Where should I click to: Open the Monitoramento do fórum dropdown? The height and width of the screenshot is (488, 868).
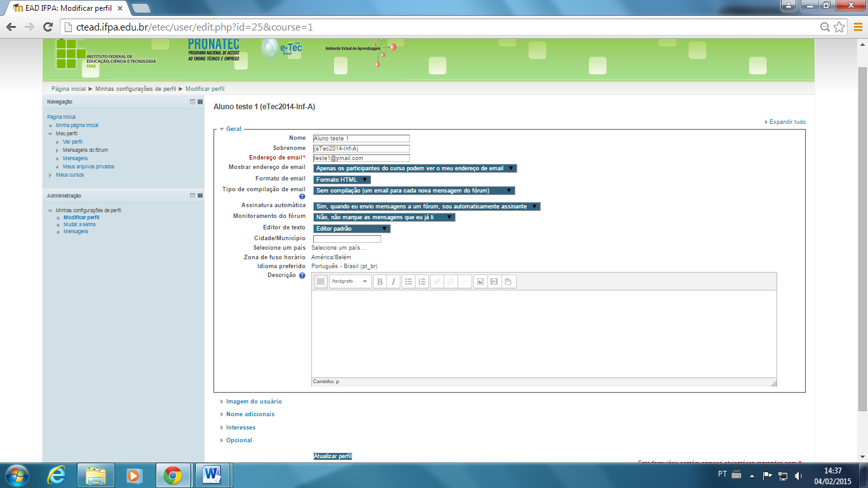point(384,217)
